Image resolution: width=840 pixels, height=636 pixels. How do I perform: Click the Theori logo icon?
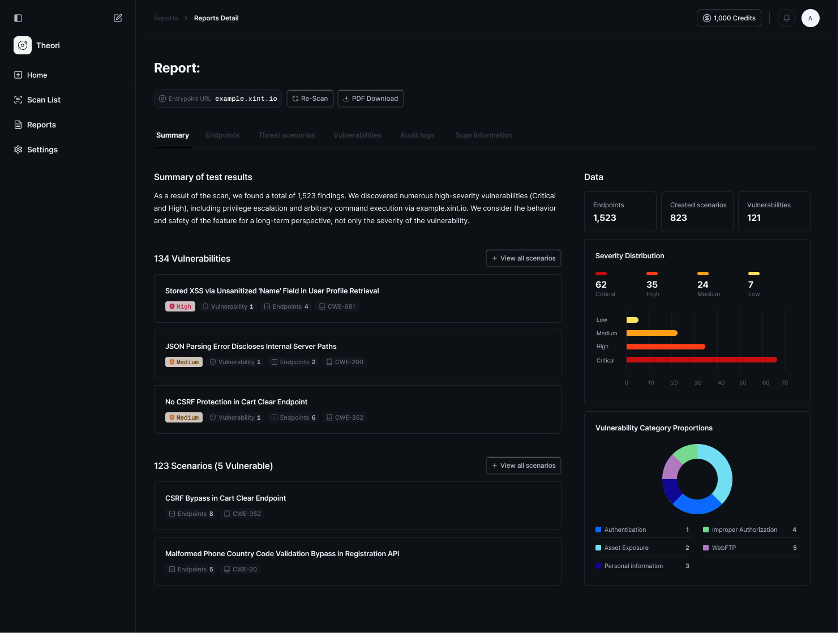point(23,45)
